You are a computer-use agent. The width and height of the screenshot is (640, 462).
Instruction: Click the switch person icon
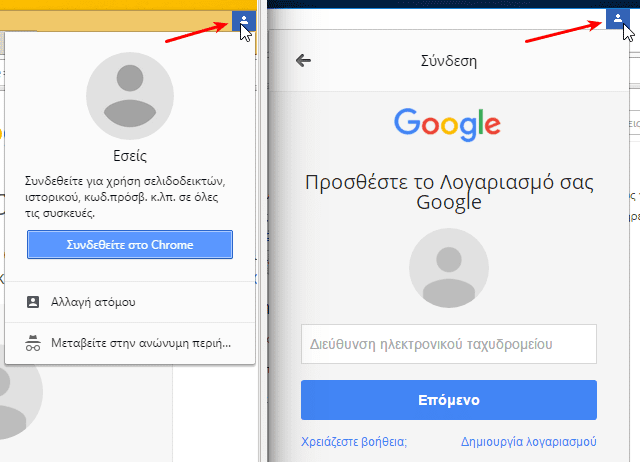[x=33, y=302]
